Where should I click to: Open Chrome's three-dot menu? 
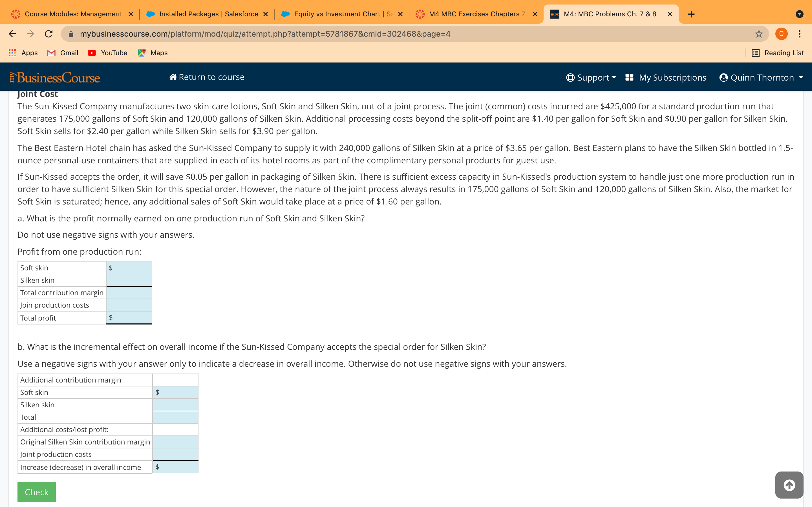point(800,34)
